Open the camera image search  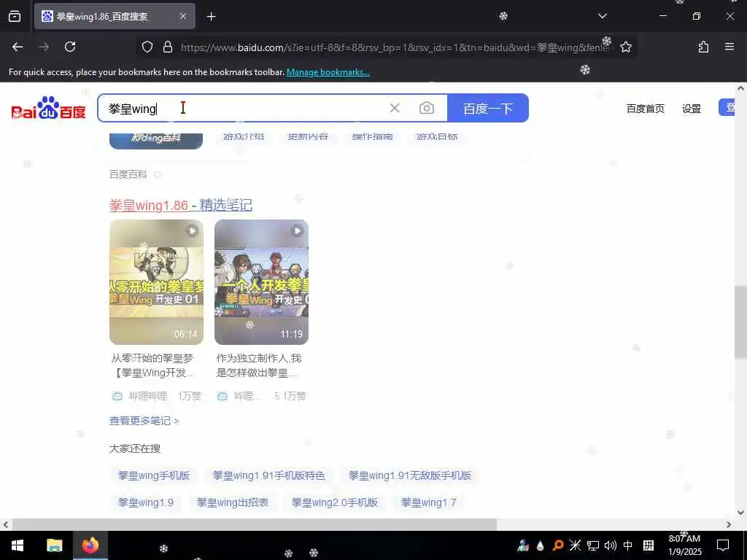click(426, 108)
